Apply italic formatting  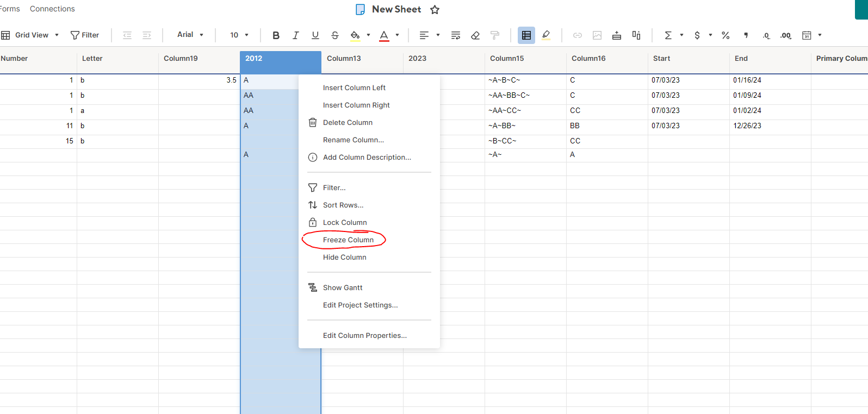coord(295,35)
